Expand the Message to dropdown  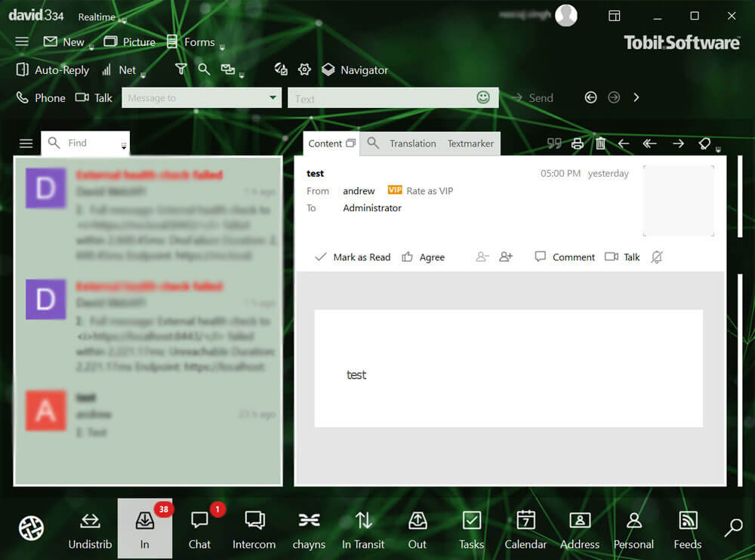[273, 98]
